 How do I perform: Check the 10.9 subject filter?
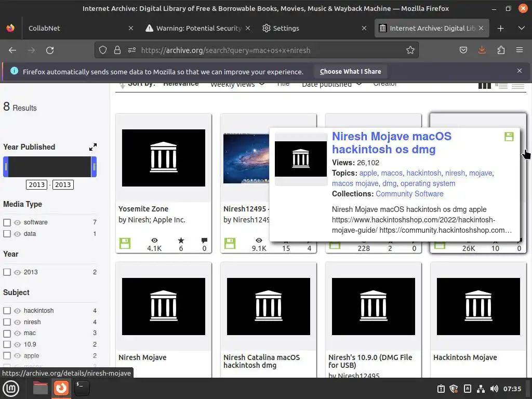[7, 344]
